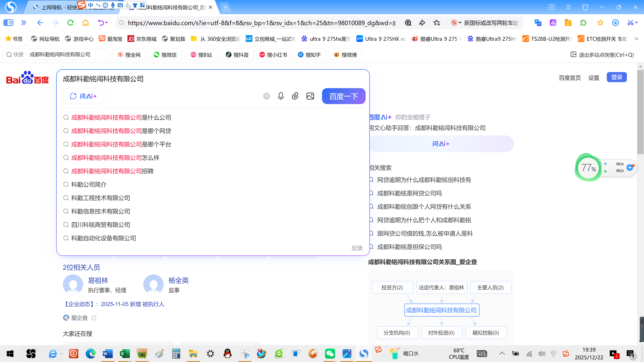Viewport: 644px width, 362px height.
Task: Expand more bookmarks chevron
Action: (x=636, y=39)
